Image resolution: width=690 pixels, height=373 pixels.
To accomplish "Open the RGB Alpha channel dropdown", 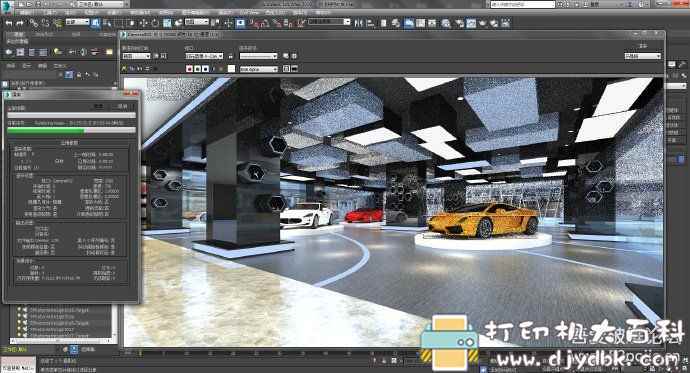I will (259, 69).
